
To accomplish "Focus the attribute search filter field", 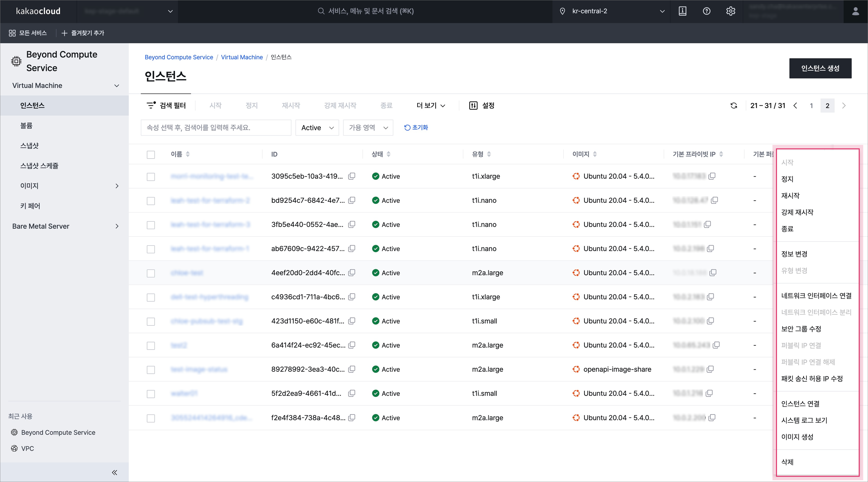I will point(216,128).
